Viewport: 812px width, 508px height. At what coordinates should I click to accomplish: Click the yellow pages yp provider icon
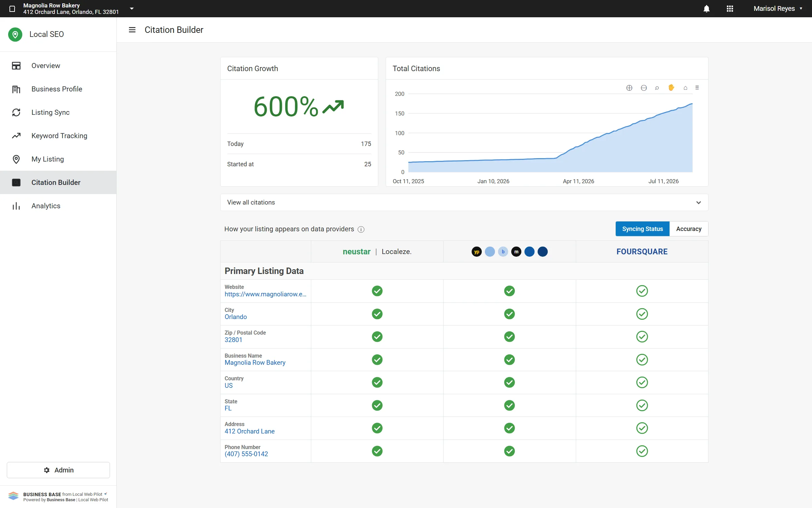coord(477,252)
